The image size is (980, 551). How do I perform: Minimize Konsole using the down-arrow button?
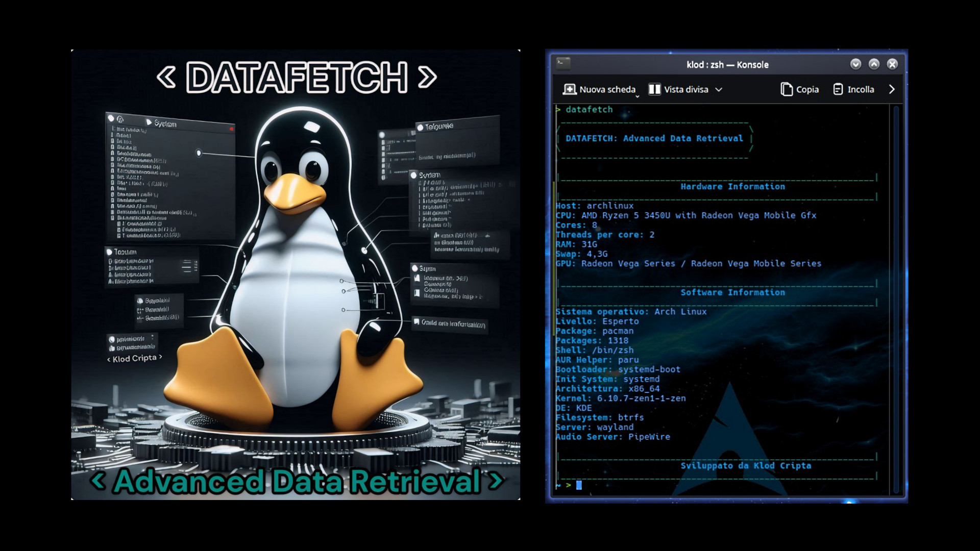855,64
